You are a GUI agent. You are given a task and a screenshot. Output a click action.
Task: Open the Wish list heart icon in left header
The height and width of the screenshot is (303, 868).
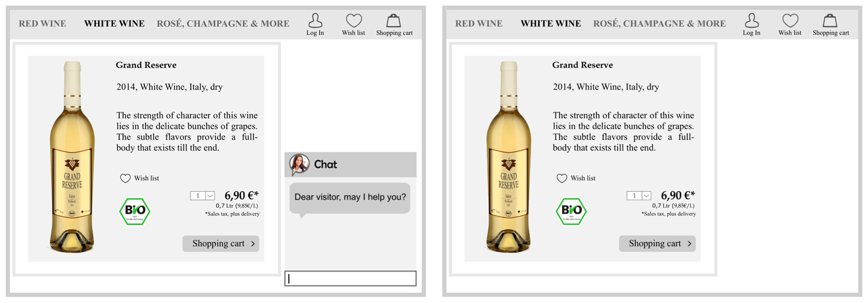(x=354, y=21)
